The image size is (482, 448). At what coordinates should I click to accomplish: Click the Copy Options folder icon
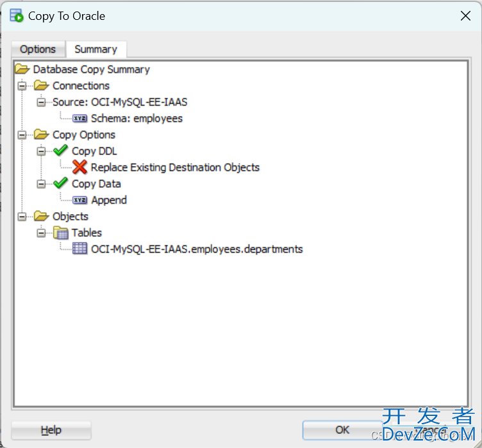point(42,135)
